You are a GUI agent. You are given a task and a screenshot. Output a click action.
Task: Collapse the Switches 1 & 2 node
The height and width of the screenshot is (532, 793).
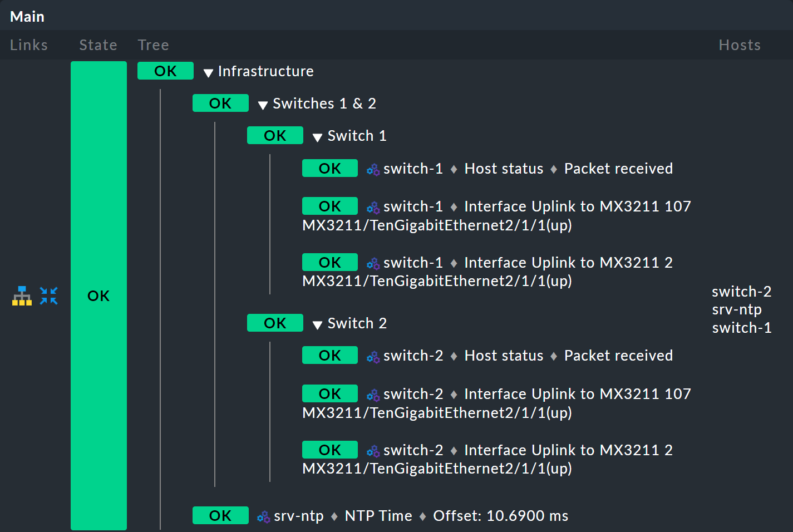pyautogui.click(x=263, y=105)
